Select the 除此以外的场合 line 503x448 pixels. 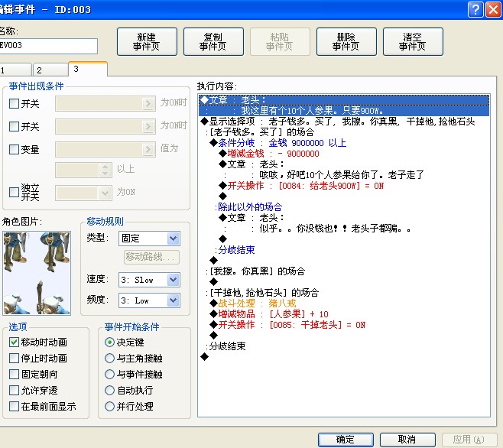click(248, 207)
